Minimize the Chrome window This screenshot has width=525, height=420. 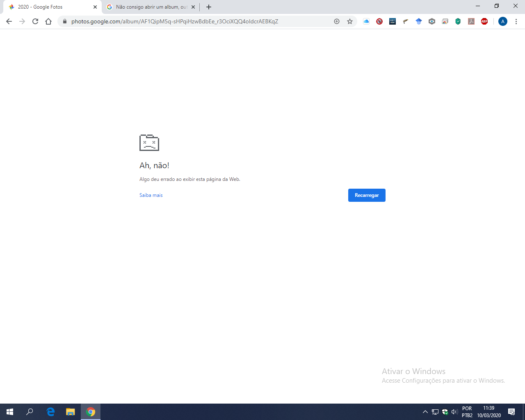(478, 6)
